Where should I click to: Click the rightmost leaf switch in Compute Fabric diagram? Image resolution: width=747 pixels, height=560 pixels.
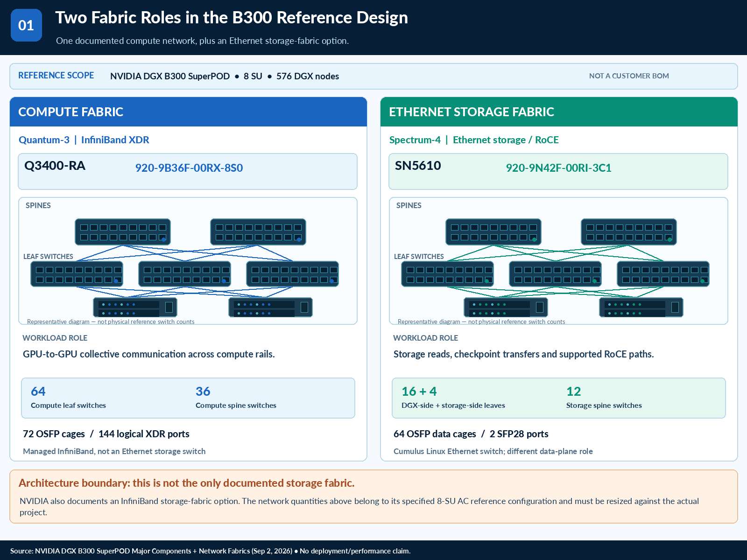click(292, 274)
